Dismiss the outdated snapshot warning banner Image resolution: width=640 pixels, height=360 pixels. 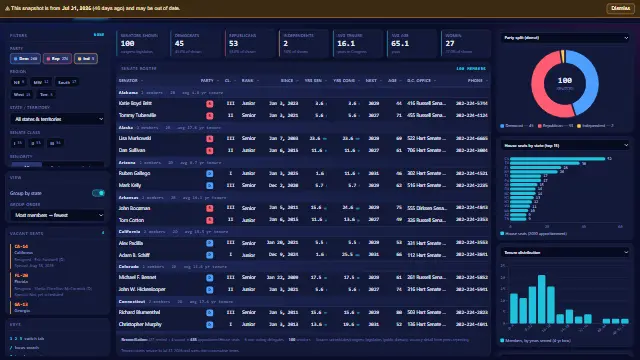pyautogui.click(x=620, y=8)
